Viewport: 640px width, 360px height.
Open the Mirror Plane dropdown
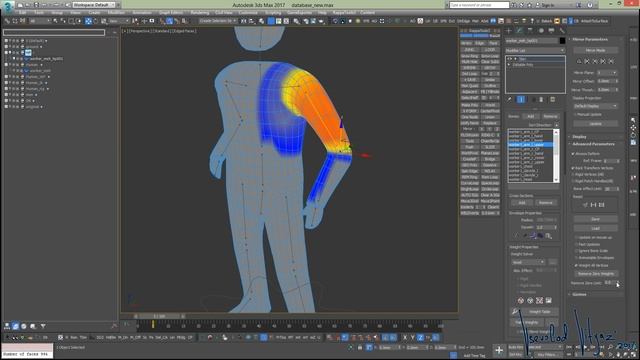607,73
